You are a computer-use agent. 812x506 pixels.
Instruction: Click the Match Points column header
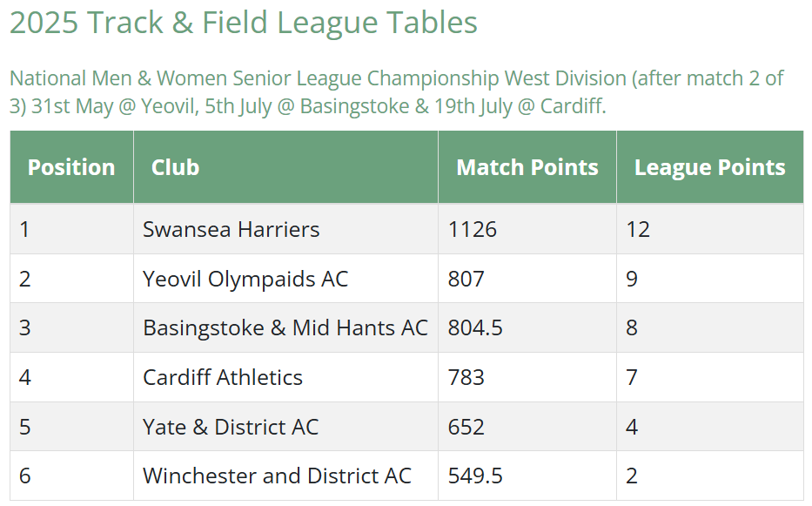(527, 167)
